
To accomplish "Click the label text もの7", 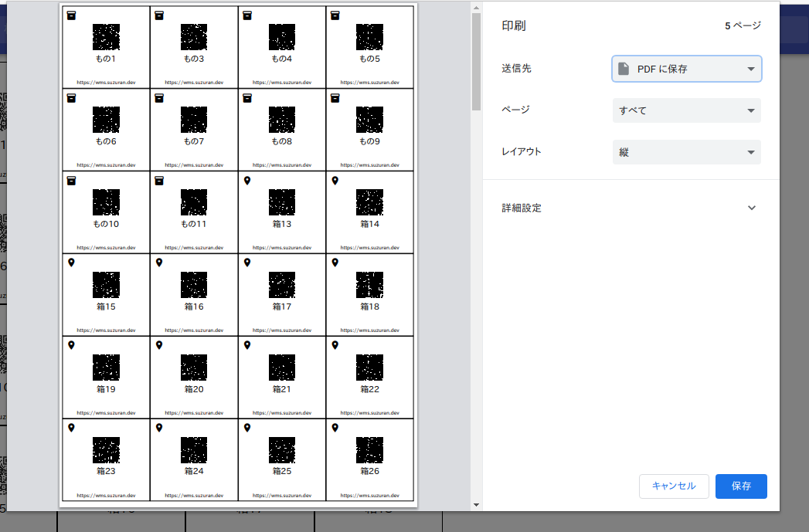I will tap(194, 141).
